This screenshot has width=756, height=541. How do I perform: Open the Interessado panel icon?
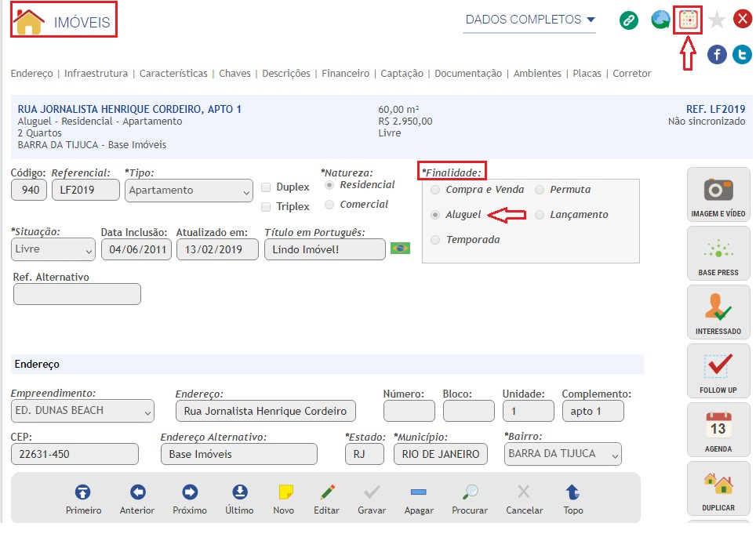718,312
